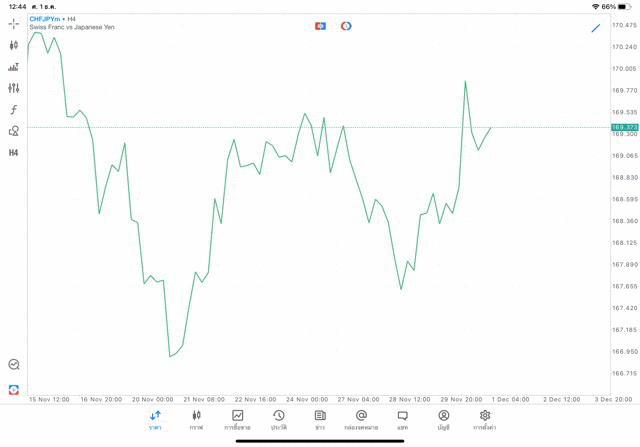Tap the red-blue square icon at bottom-left
Screen dimensions: 640x447
point(14,390)
